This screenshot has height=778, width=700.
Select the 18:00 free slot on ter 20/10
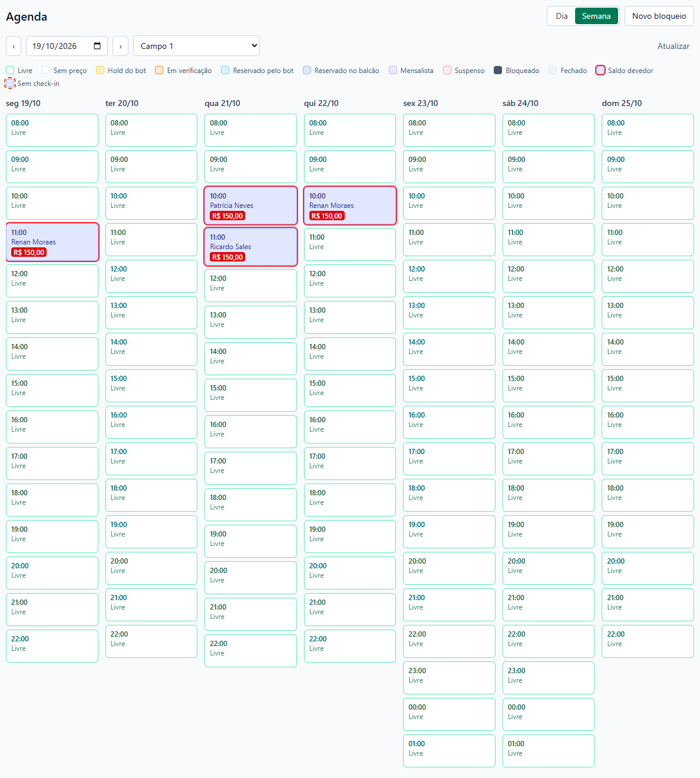click(x=151, y=495)
